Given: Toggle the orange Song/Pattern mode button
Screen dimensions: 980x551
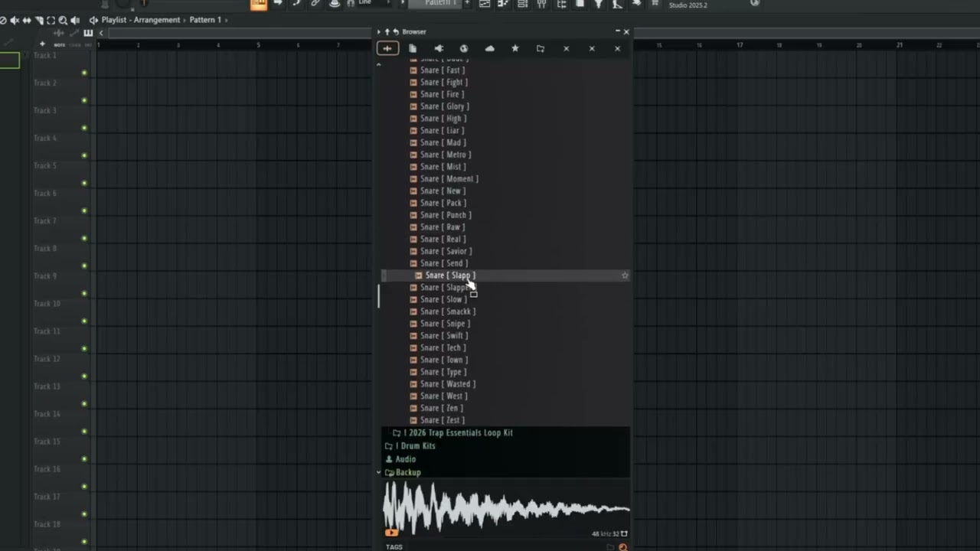Looking at the screenshot, I should tap(259, 4).
